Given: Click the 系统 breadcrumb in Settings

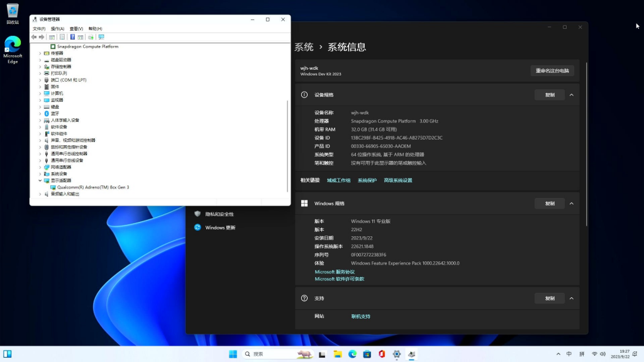Looking at the screenshot, I should click(x=304, y=47).
